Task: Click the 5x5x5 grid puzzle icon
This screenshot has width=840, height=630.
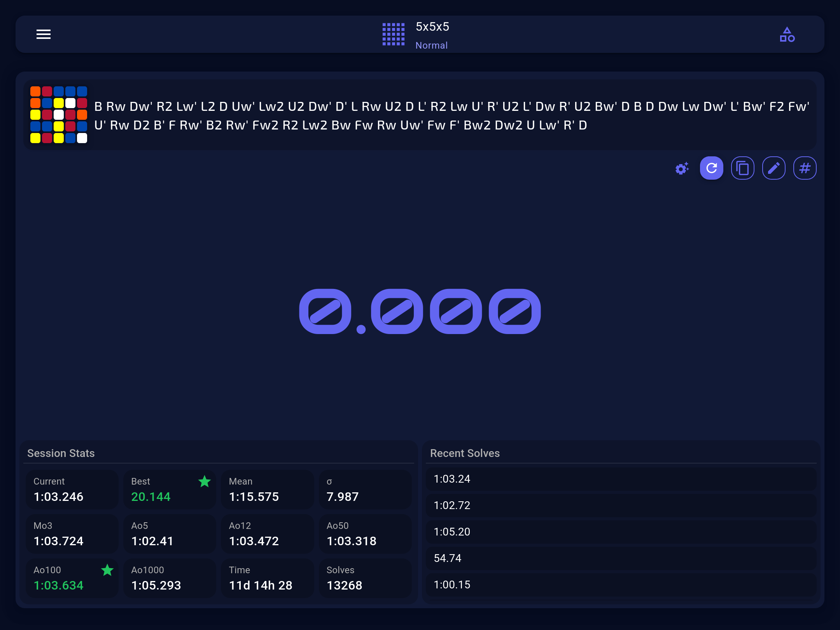Action: (393, 34)
